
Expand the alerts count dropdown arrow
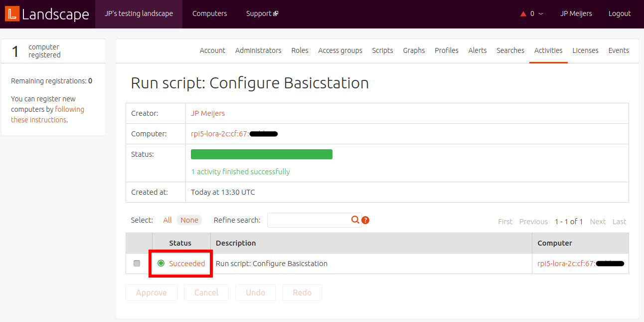[541, 14]
